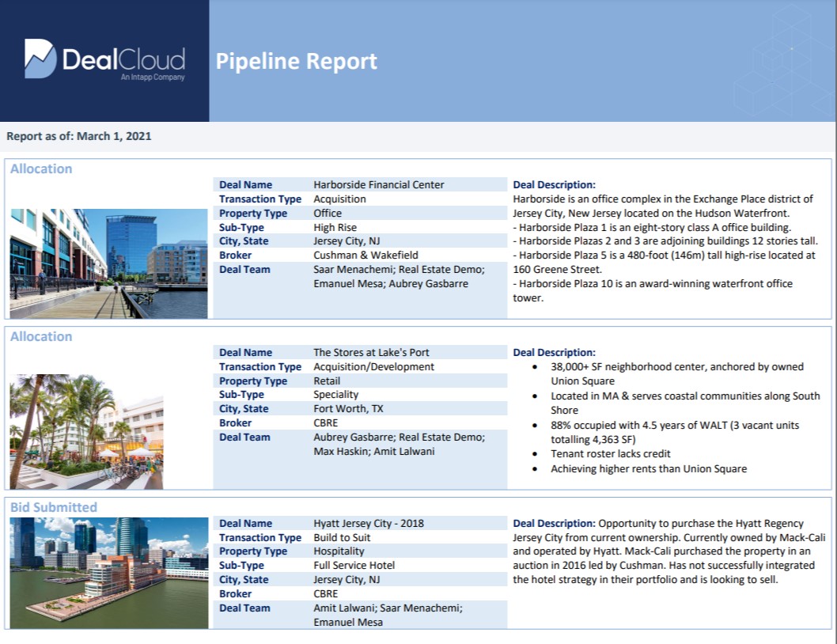Click the Build to Suit transaction type
The width and height of the screenshot is (837, 644).
point(342,537)
